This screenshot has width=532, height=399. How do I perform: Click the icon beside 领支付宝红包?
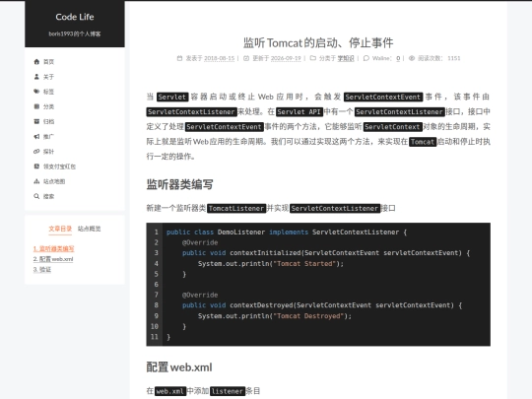pos(36,166)
